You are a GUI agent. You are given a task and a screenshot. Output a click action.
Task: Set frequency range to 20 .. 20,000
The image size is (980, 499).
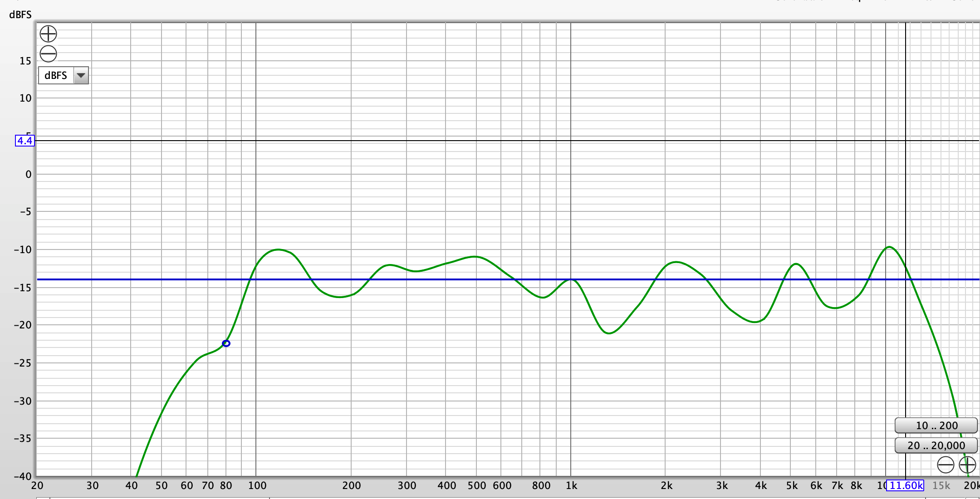click(936, 445)
